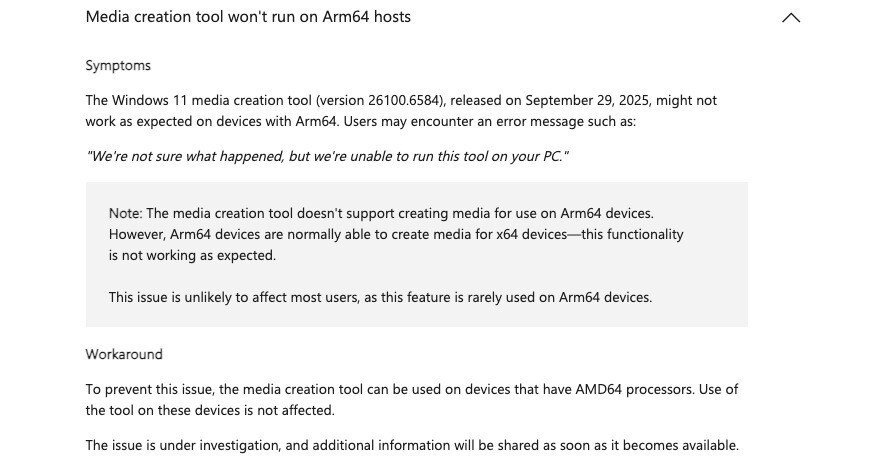This screenshot has height=465, width=880.
Task: Click the September 29, 2025 release date
Action: click(x=587, y=100)
